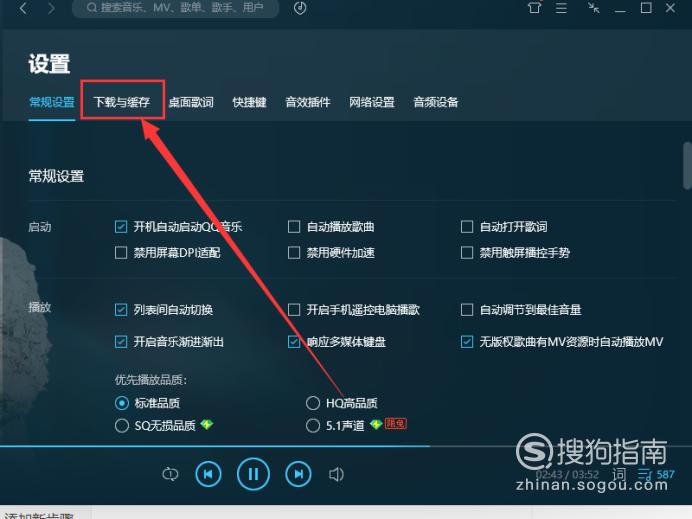The image size is (692, 519).
Task: Open the 音效插件 tab
Action: (308, 102)
